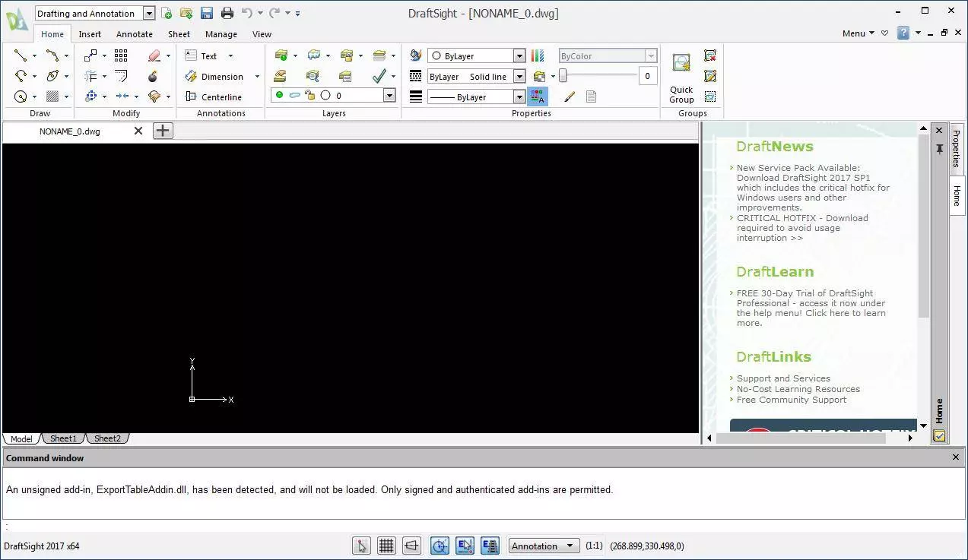The image size is (968, 560).
Task: Switch to the Sheet ribbon tab
Action: click(179, 34)
